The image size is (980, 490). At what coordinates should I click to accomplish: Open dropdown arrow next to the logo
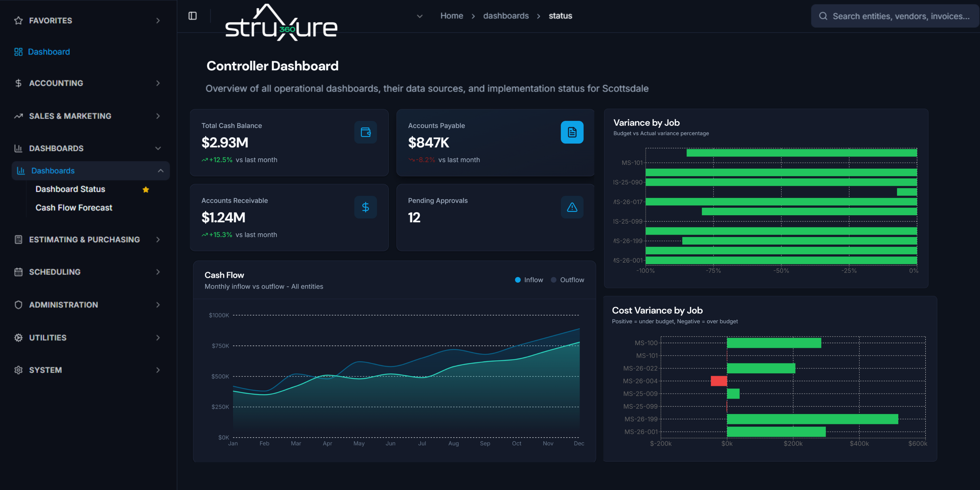420,16
